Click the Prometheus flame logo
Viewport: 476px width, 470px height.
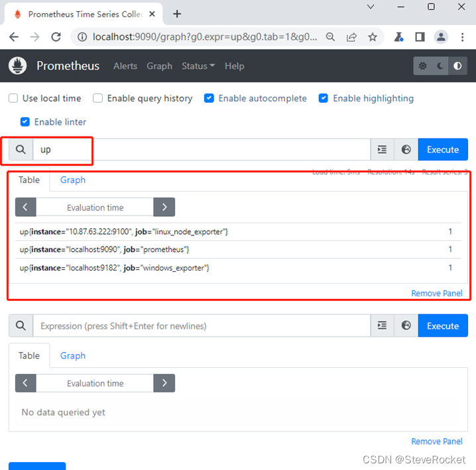[18, 66]
